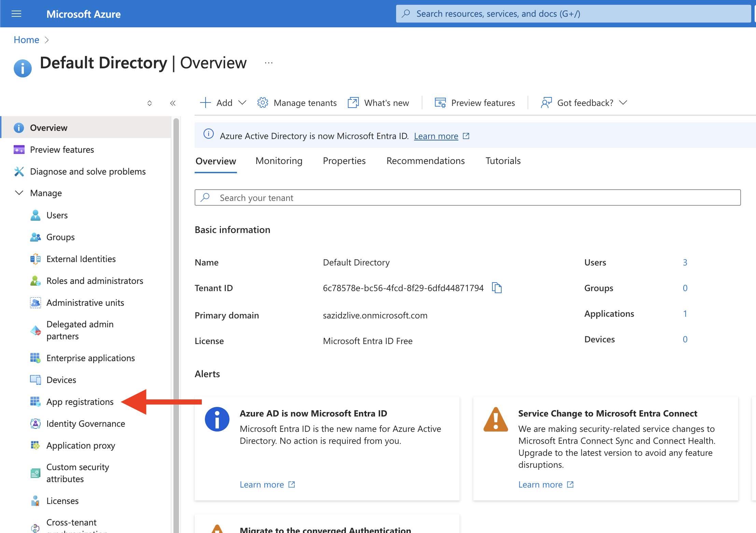Click the Microsoft Azure logo text

(84, 14)
